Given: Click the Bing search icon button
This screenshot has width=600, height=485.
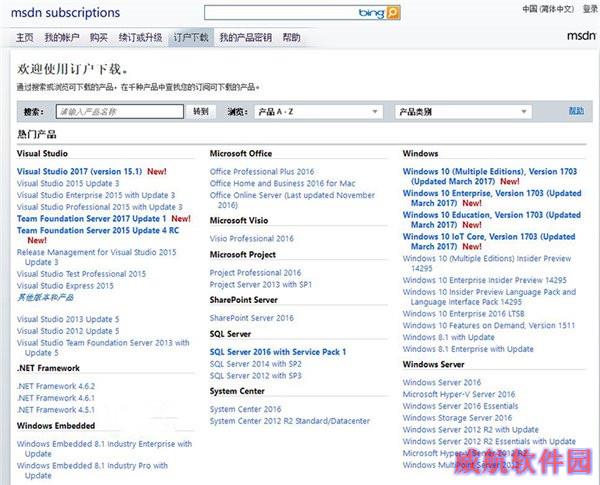Looking at the screenshot, I should coord(393,13).
